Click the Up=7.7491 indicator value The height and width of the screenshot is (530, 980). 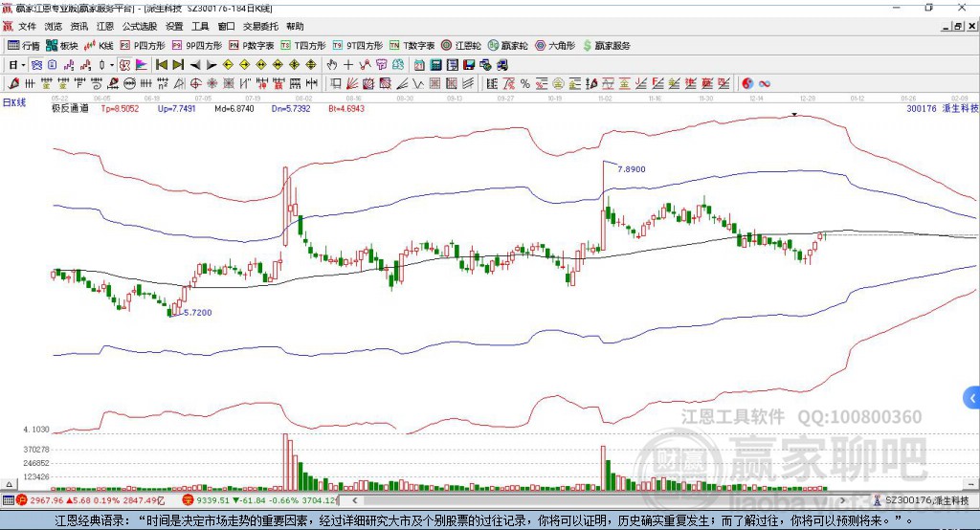[x=177, y=108]
